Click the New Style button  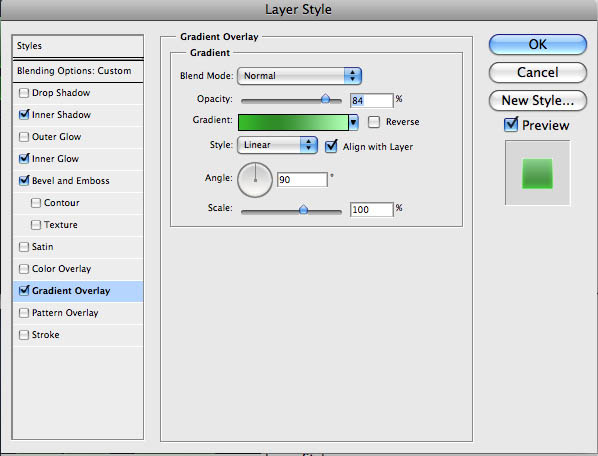[x=537, y=101]
